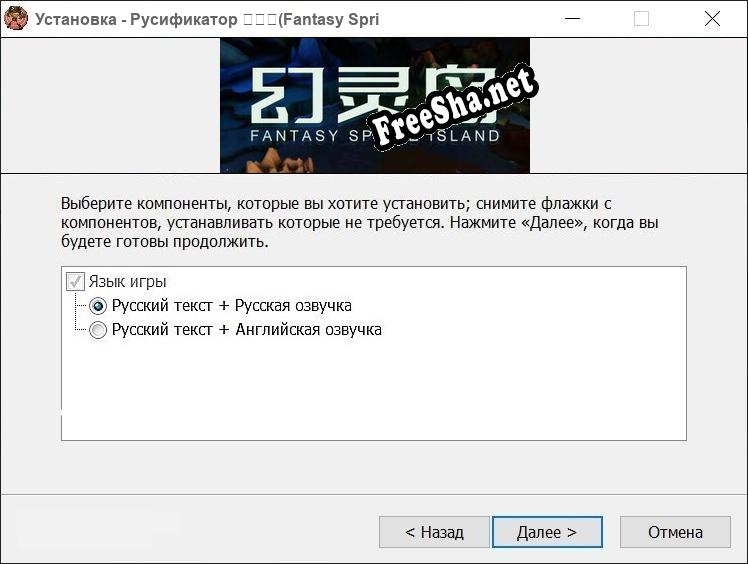Select "Русский текст + Английская озвучка" radio button
This screenshot has width=748, height=564.
[x=98, y=330]
